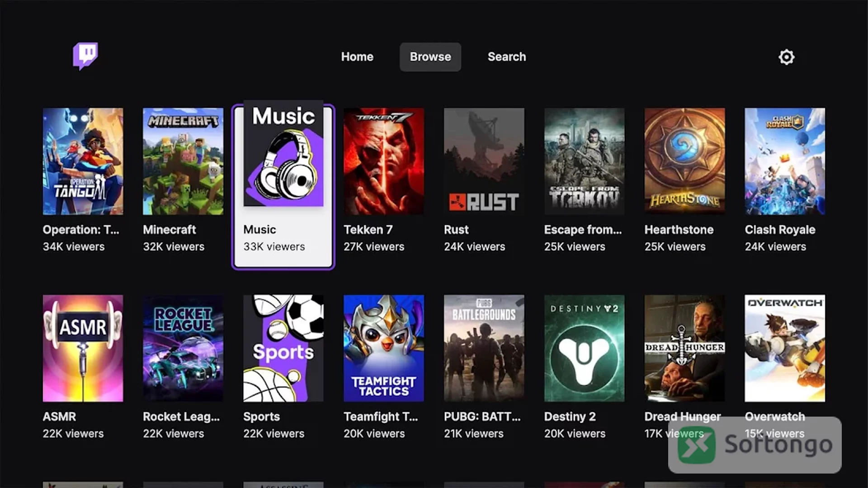The width and height of the screenshot is (868, 488).
Task: Click the "Escape from..." title text
Action: pyautogui.click(x=583, y=230)
